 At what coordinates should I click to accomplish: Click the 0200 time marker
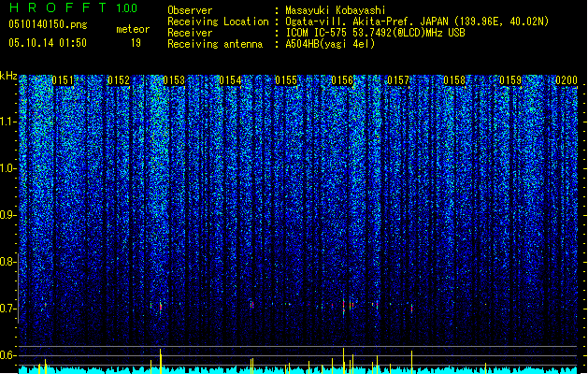click(566, 80)
